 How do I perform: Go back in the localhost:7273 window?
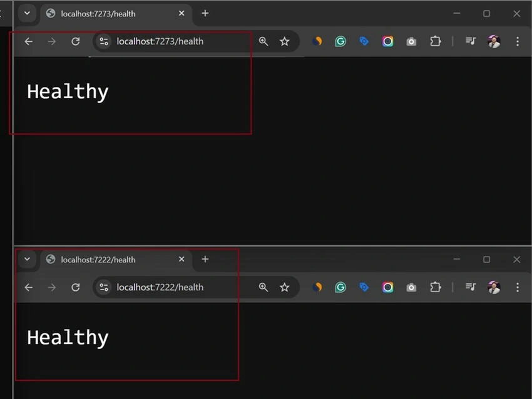[x=29, y=41]
